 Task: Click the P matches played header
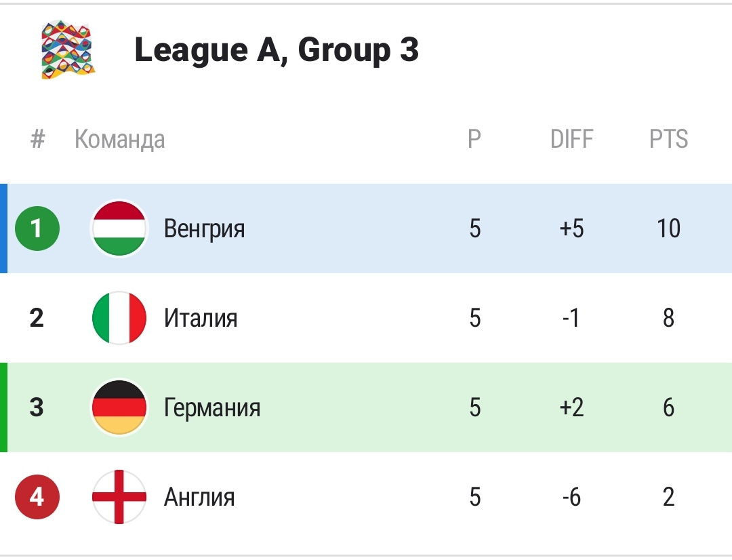[x=474, y=139]
